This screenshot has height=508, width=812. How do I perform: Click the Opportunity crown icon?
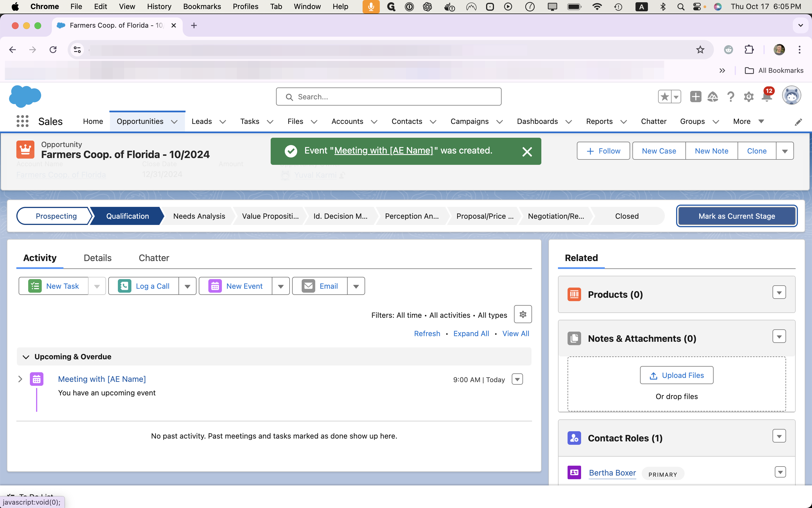[25, 150]
